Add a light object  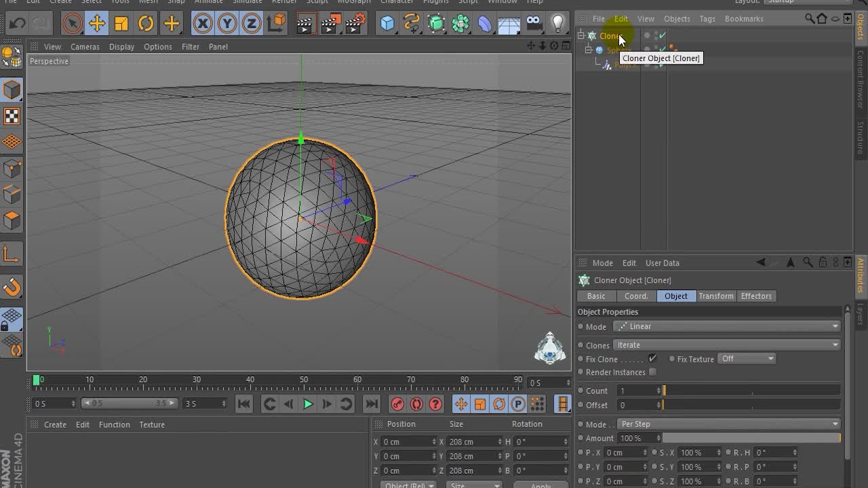click(x=558, y=24)
